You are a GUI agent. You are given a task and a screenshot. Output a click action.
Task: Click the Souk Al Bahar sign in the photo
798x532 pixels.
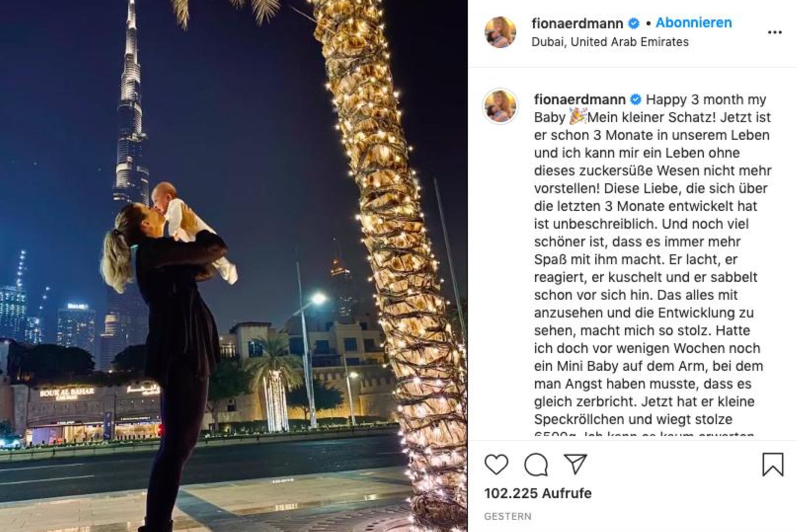[x=67, y=393]
